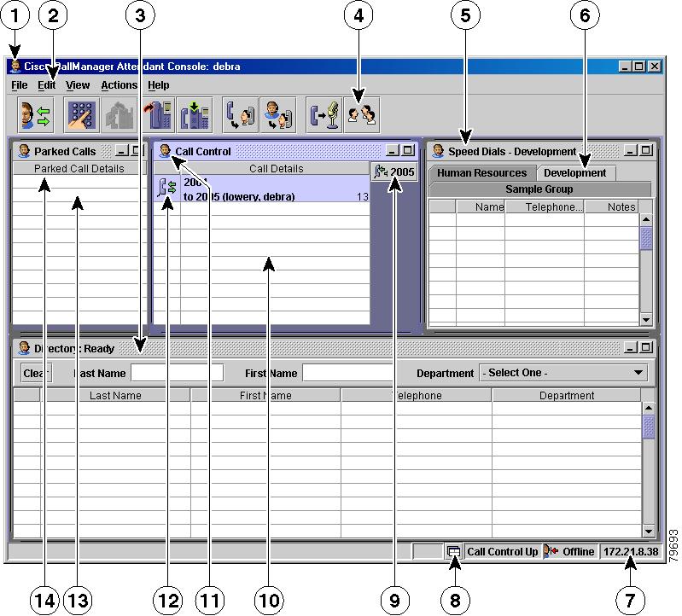This screenshot has height=616, width=682.
Task: Click the Telephone column header in Directory
Action: [417, 396]
